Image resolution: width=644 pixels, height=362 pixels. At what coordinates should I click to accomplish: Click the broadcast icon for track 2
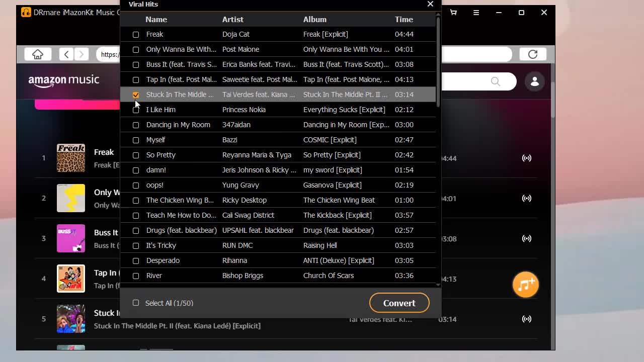click(527, 198)
